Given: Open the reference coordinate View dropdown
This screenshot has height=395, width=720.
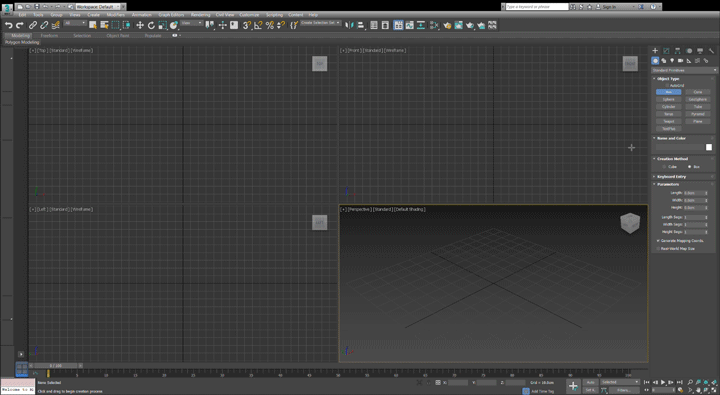Looking at the screenshot, I should 191,23.
